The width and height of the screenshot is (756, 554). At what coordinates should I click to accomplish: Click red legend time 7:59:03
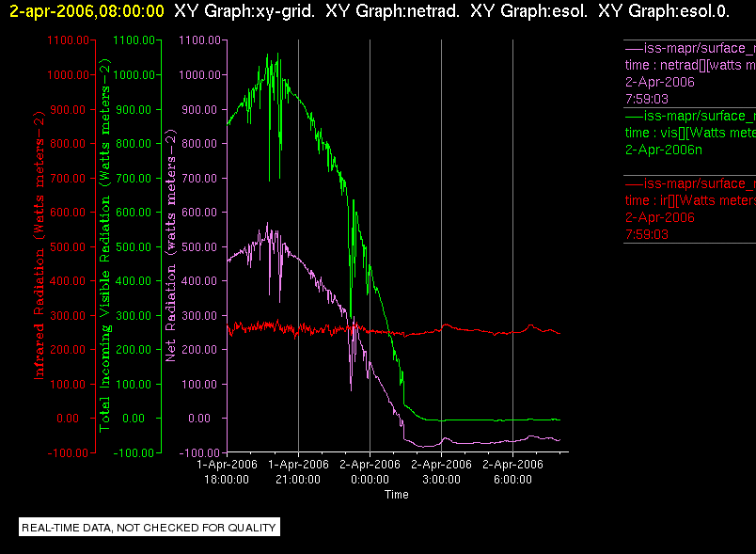click(647, 235)
